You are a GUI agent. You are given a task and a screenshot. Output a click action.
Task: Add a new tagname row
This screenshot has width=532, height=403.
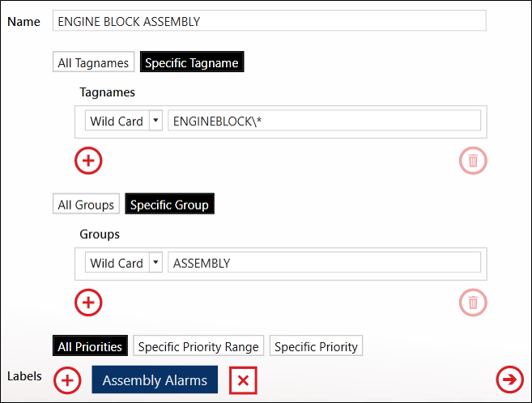[88, 161]
